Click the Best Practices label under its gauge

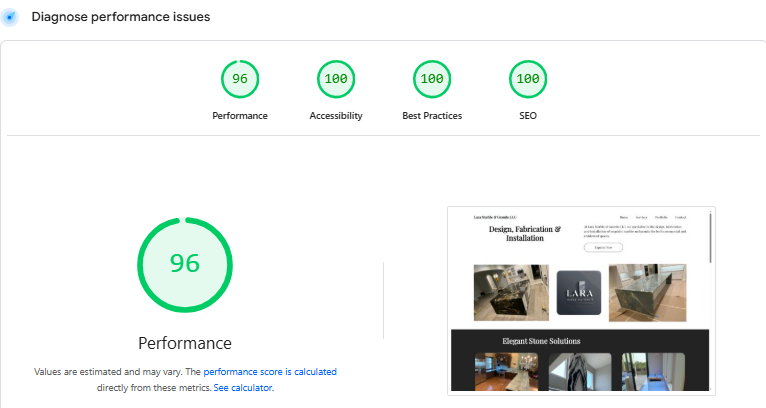[432, 116]
